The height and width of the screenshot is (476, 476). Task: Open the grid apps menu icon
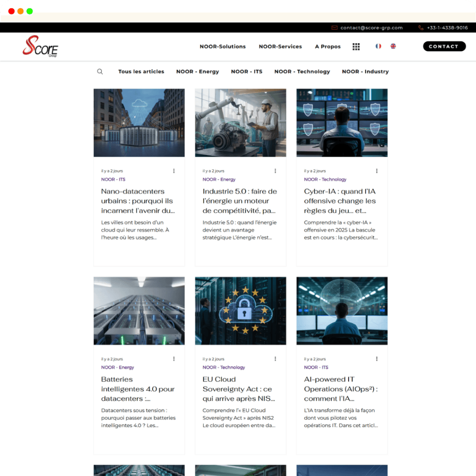pos(356,46)
